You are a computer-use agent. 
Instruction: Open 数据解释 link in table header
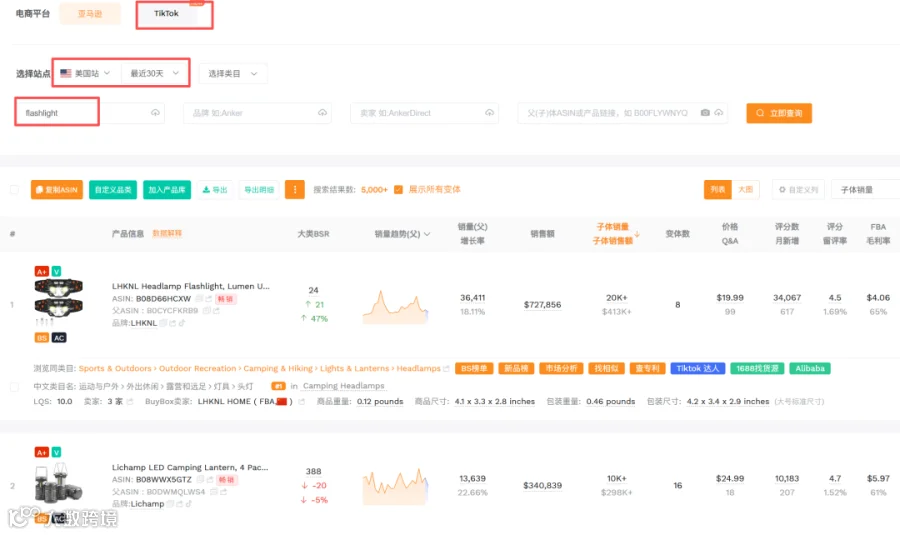coord(166,234)
